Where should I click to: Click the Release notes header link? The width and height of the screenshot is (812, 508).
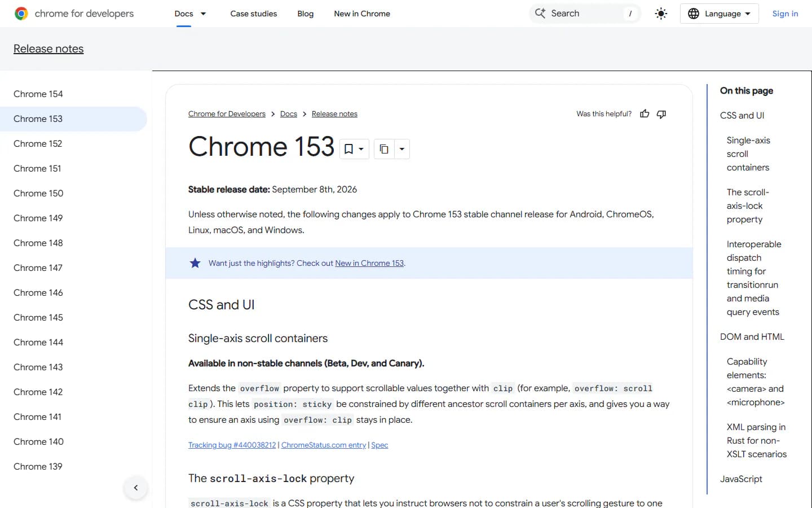(48, 49)
